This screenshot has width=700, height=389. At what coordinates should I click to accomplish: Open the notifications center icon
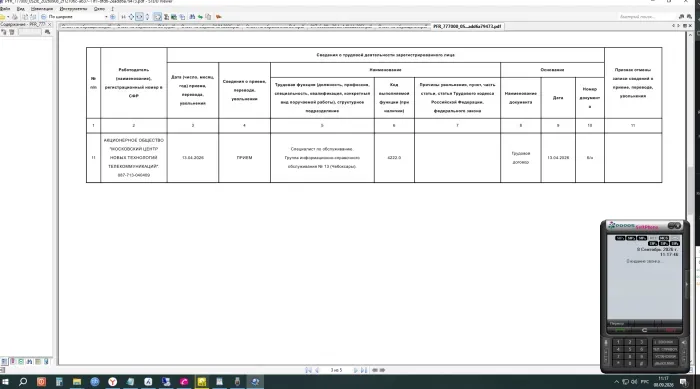[x=683, y=382]
